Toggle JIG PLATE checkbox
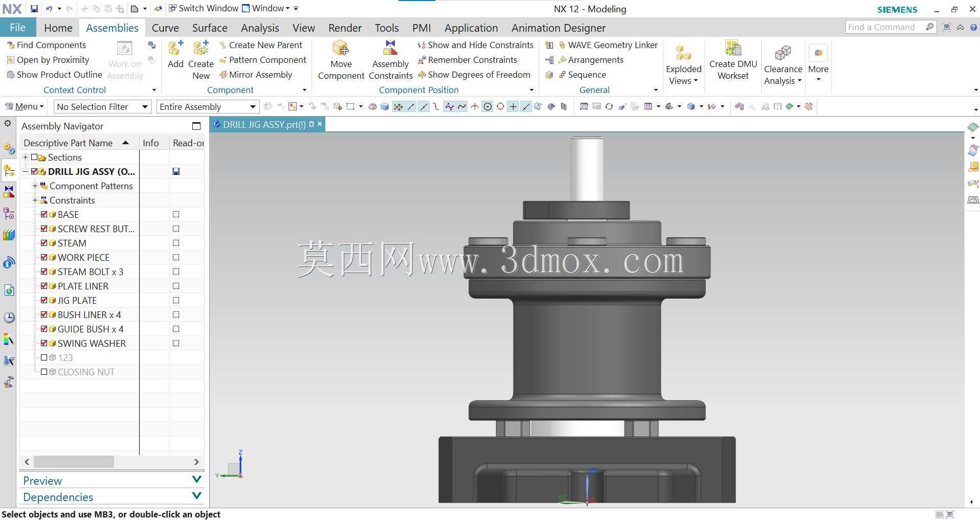This screenshot has height=520, width=980. (44, 300)
